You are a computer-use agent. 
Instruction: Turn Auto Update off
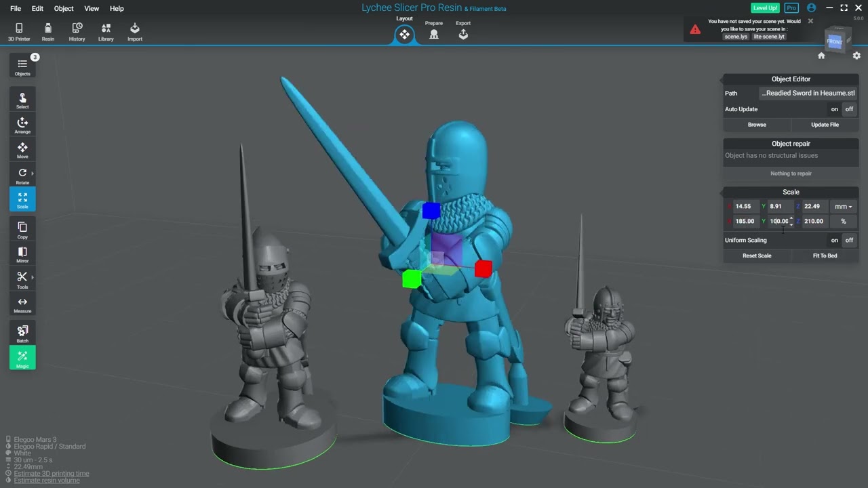point(849,109)
